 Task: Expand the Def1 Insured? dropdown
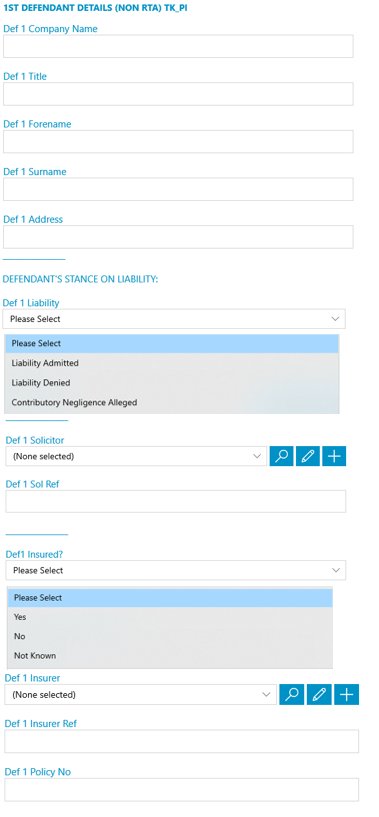pyautogui.click(x=176, y=571)
